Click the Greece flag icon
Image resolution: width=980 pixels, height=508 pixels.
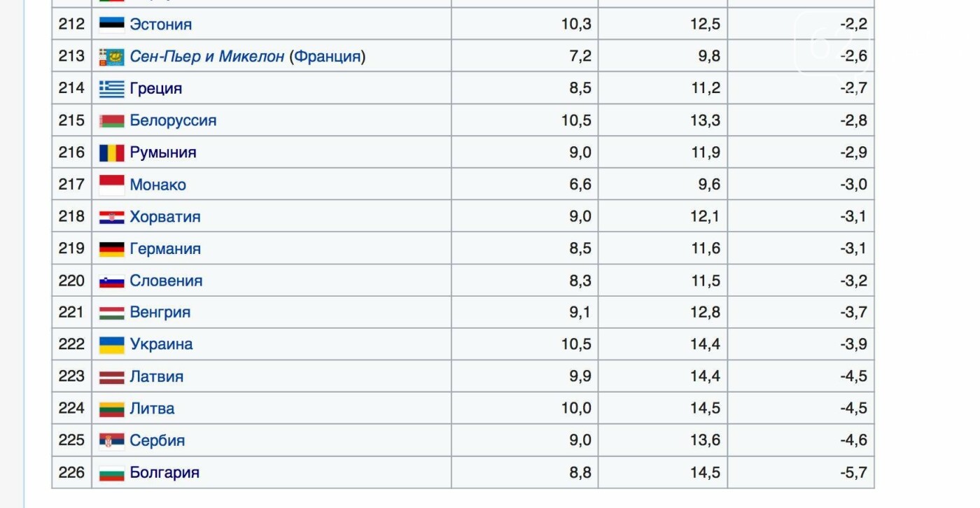(111, 88)
